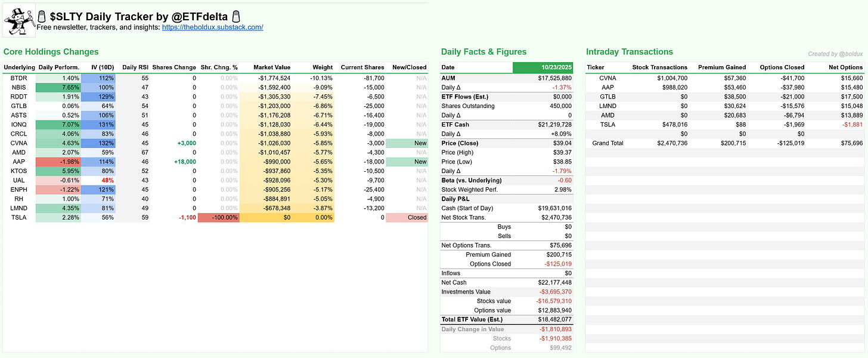Select the Intraday Transactions heading

pyautogui.click(x=629, y=52)
